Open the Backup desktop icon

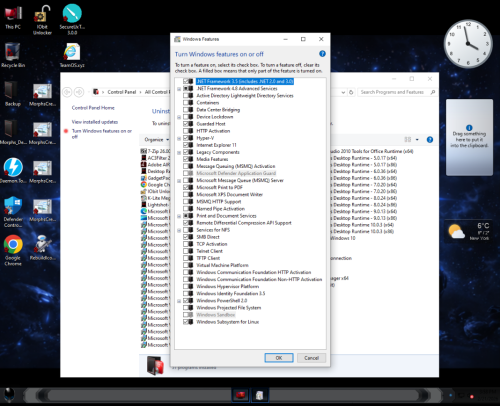click(13, 94)
